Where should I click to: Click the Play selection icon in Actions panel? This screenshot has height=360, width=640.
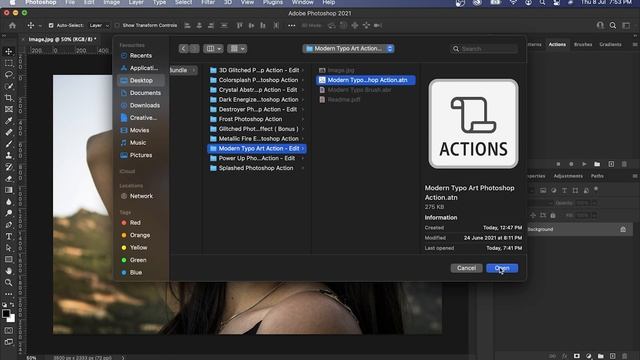[x=584, y=164]
